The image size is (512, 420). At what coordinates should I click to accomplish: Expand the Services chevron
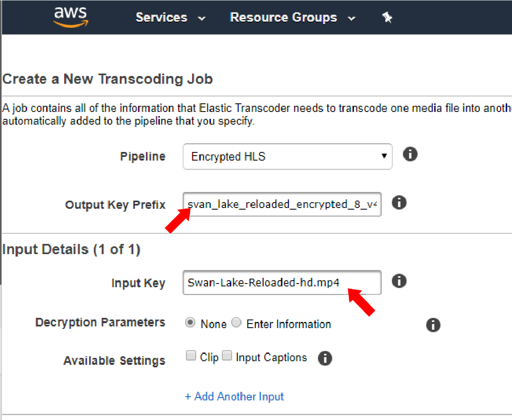coord(201,18)
